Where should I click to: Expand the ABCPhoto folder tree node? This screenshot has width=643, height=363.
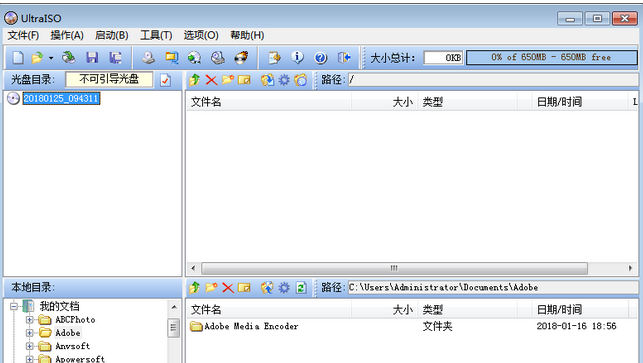pyautogui.click(x=29, y=320)
